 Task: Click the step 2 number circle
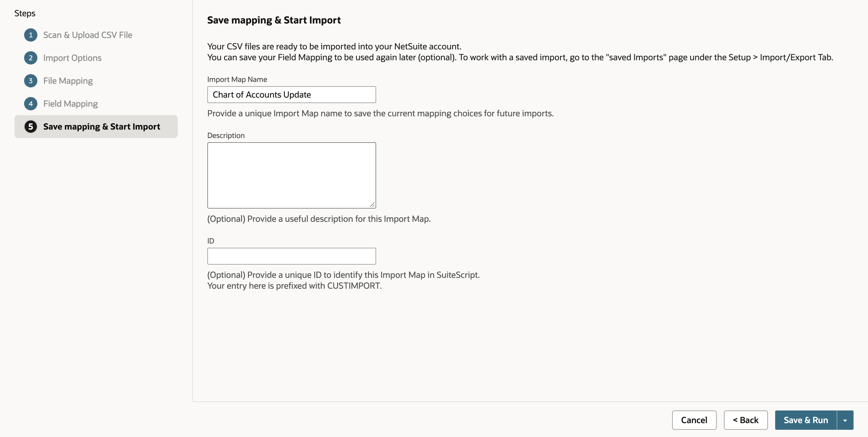[31, 58]
